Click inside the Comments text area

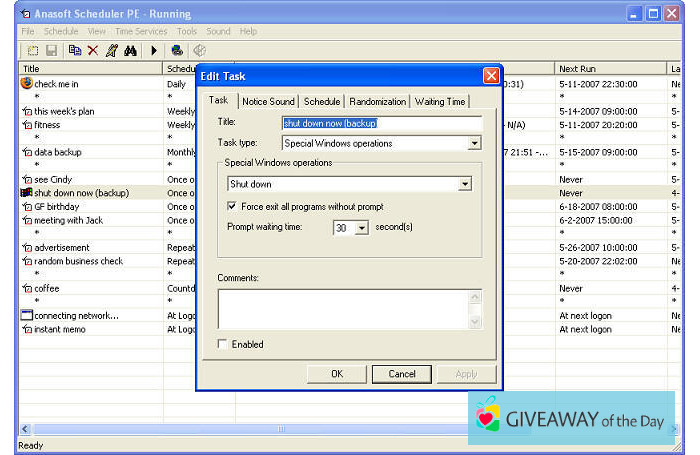pos(342,309)
